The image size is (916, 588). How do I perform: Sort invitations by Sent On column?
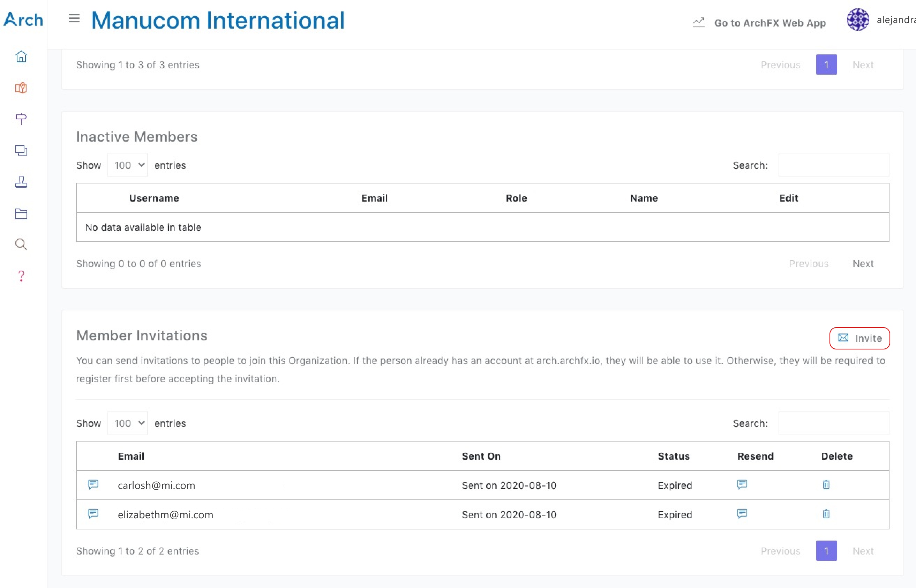[x=481, y=456]
